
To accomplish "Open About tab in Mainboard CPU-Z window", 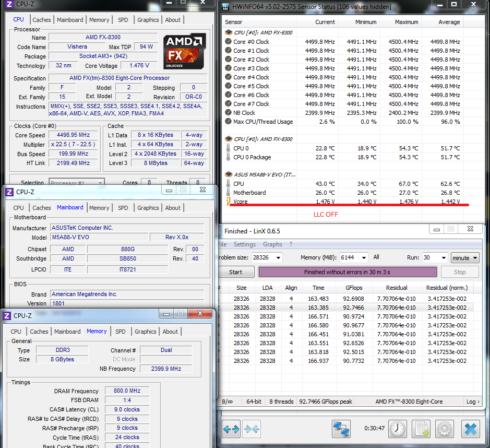I will point(173,208).
